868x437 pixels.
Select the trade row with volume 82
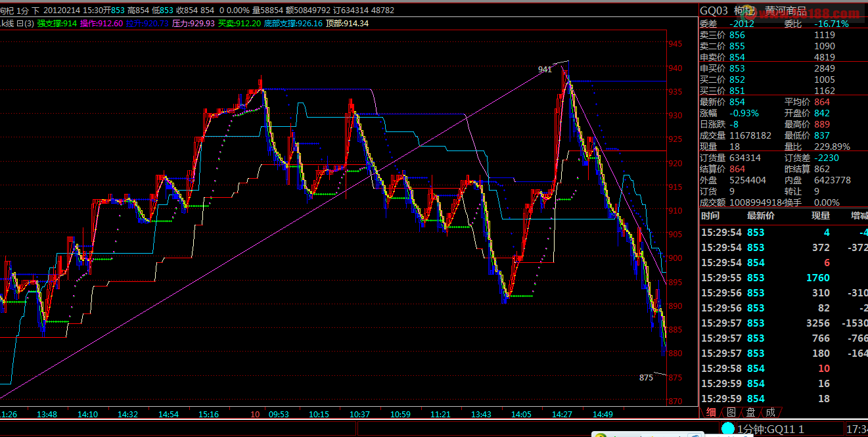coord(783,308)
